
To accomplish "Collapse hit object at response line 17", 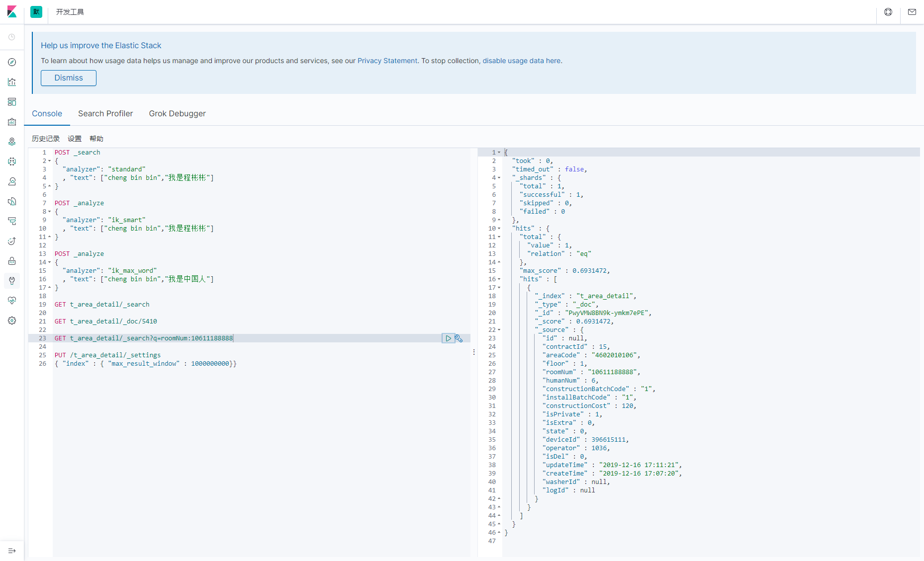I will (x=499, y=288).
